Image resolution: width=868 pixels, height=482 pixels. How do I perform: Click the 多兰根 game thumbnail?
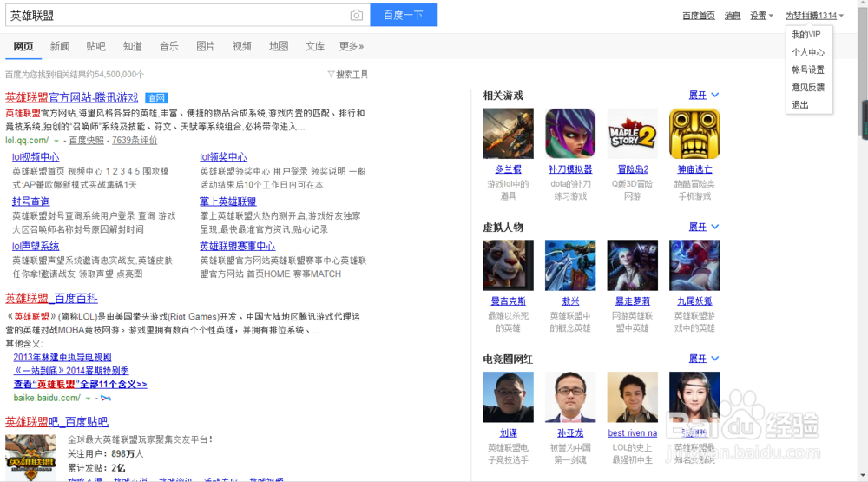[508, 134]
